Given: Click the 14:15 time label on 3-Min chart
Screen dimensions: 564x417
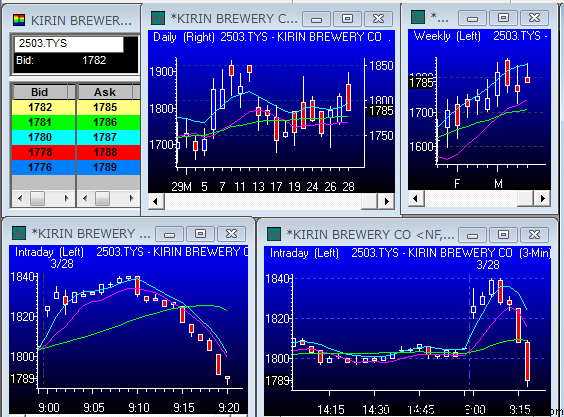Looking at the screenshot, I should pyautogui.click(x=331, y=409).
